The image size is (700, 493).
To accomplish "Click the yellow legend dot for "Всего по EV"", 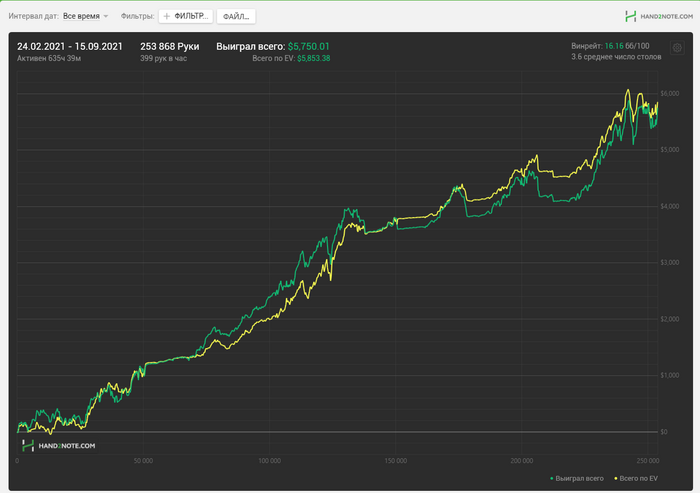I will point(616,479).
